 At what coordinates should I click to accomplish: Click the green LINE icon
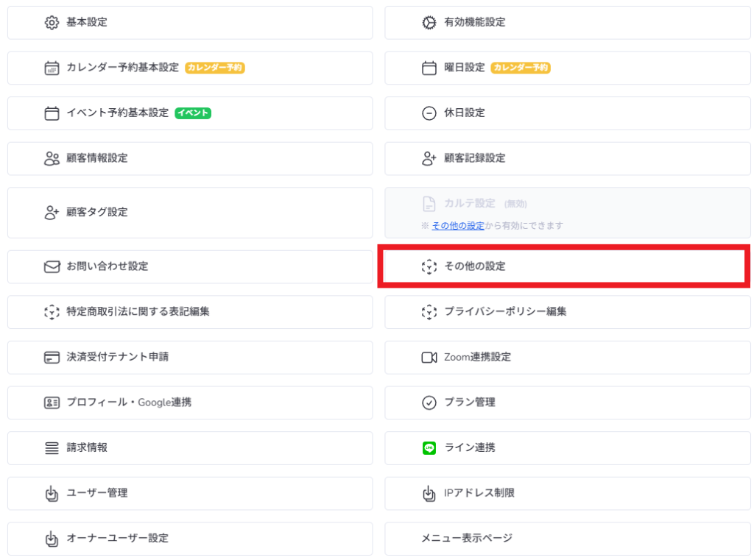[x=429, y=448]
